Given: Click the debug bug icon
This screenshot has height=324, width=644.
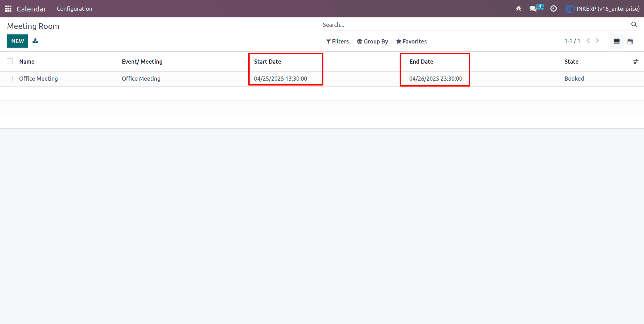Looking at the screenshot, I should [x=519, y=9].
